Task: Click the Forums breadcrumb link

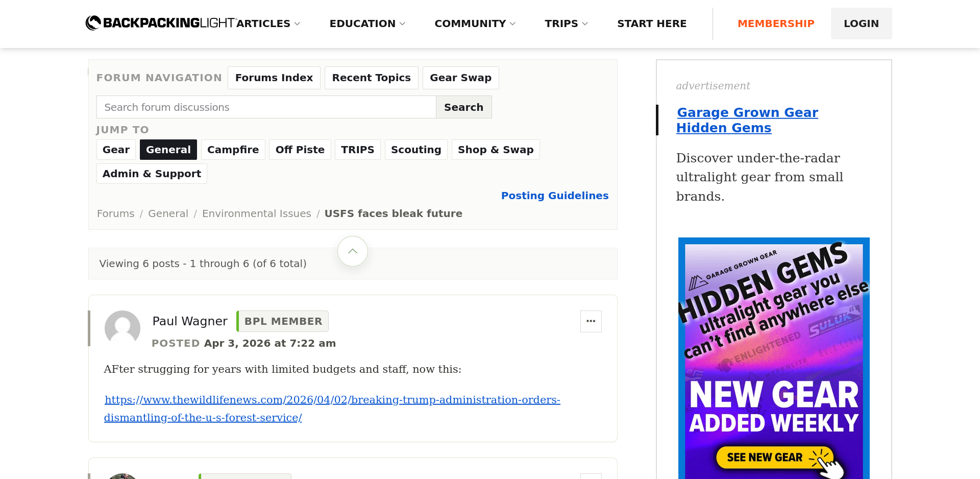Action: pyautogui.click(x=116, y=213)
